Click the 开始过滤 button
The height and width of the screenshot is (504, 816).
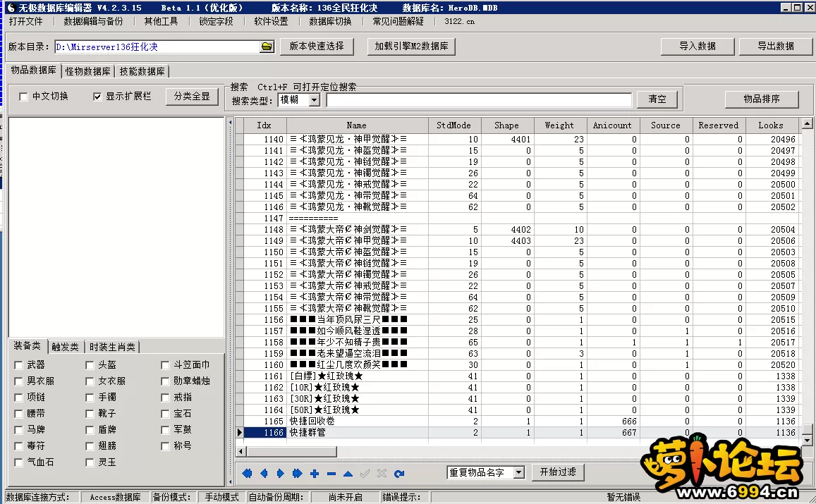pos(558,472)
